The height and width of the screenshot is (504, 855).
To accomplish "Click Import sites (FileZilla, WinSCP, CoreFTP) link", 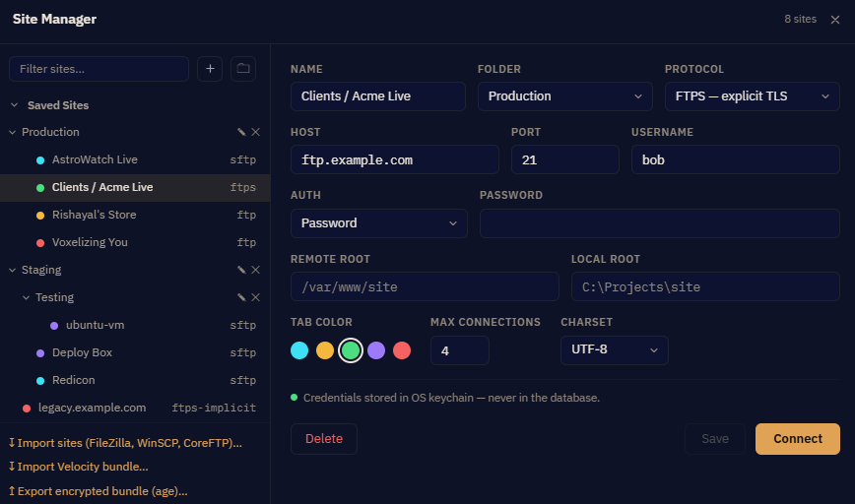I will (x=125, y=443).
